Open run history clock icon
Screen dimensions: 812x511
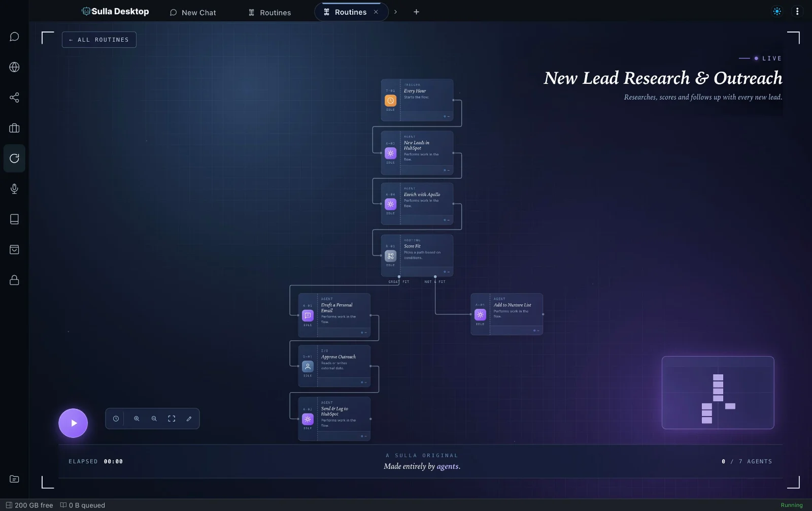pos(116,419)
